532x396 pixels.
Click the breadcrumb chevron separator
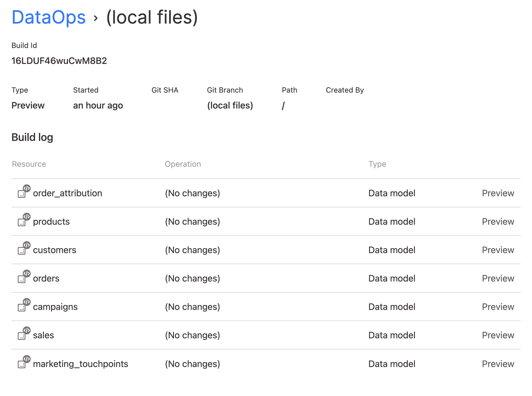96,18
